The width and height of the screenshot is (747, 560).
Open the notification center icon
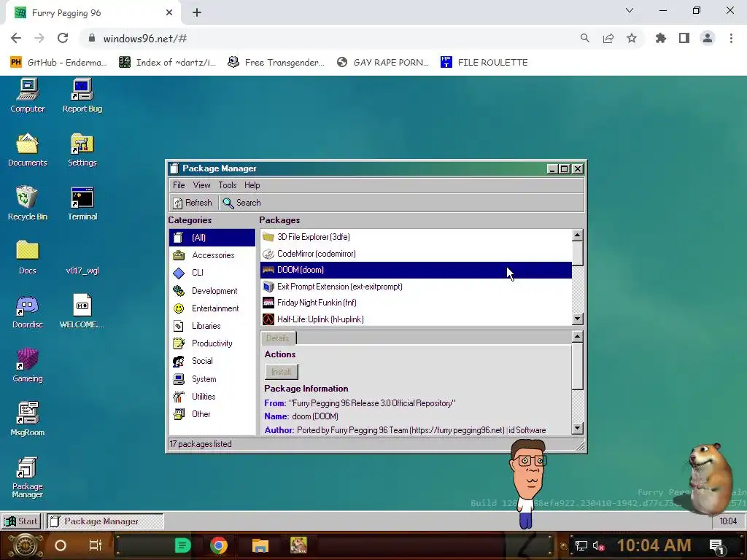point(716,545)
